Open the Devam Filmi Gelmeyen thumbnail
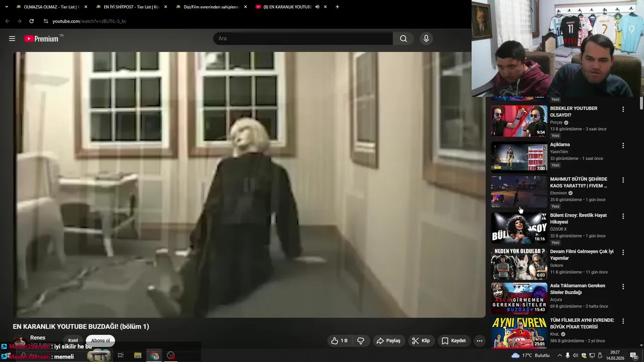Viewport: 644px width, 362px height. (519, 264)
